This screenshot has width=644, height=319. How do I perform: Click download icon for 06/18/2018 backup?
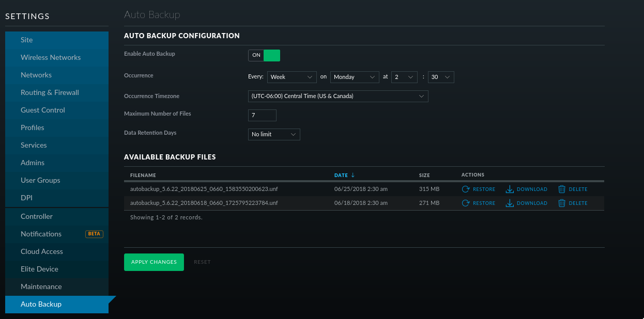(x=510, y=203)
